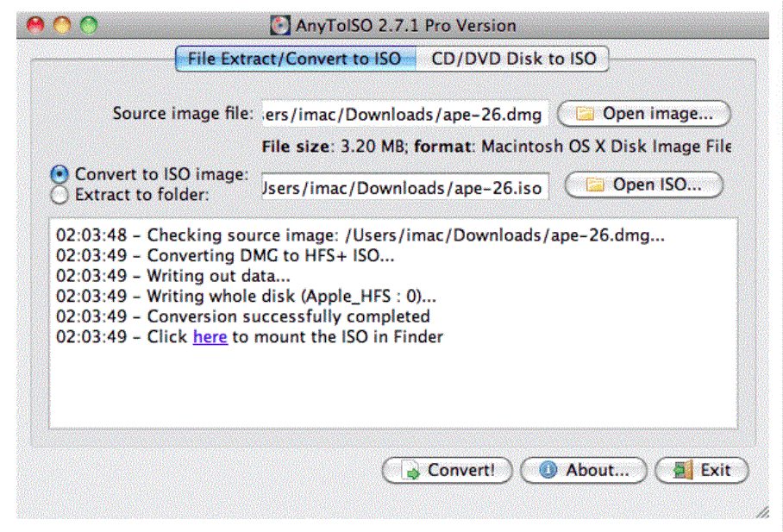783x532 pixels.
Task: Close the AnyToISO window with red button
Action: pos(35,25)
